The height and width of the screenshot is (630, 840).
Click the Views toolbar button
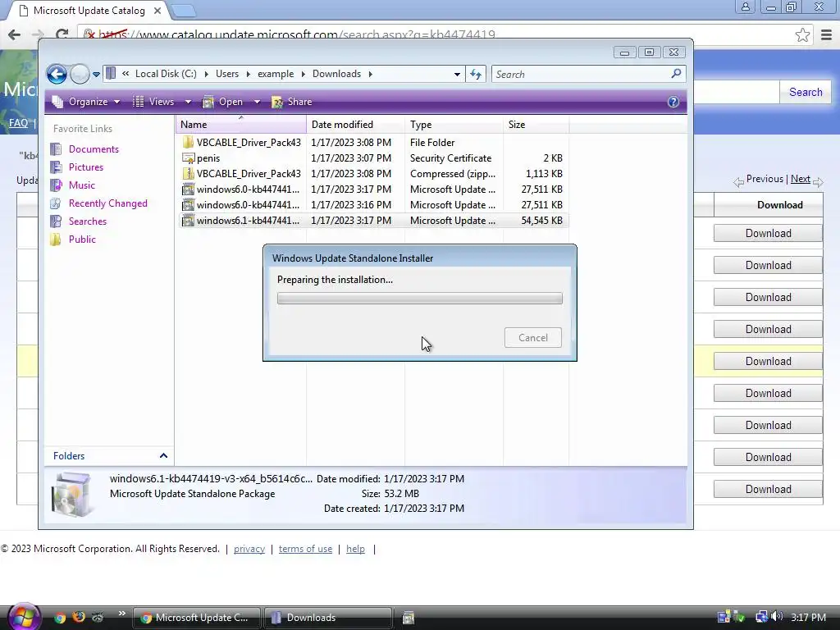(x=153, y=102)
